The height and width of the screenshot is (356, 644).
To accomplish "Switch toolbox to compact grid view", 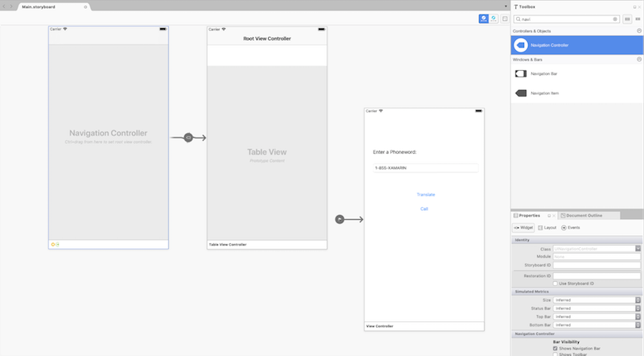I will pos(638,19).
